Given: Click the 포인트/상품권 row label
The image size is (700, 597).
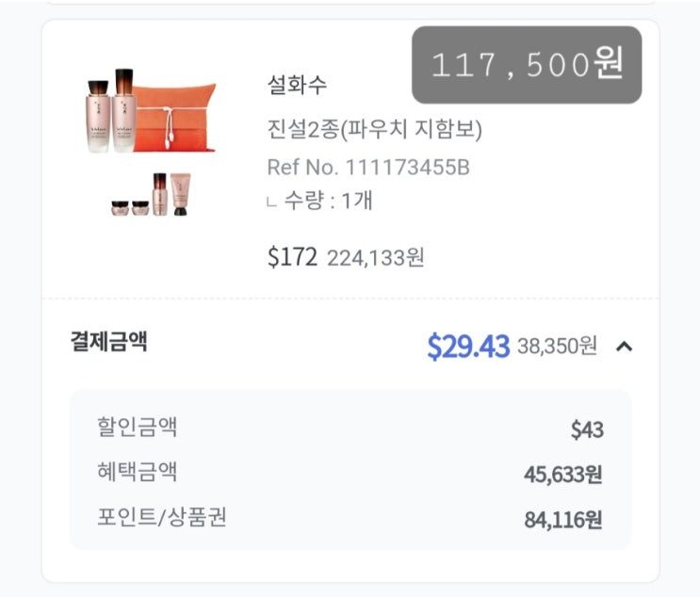Looking at the screenshot, I should coord(161,516).
